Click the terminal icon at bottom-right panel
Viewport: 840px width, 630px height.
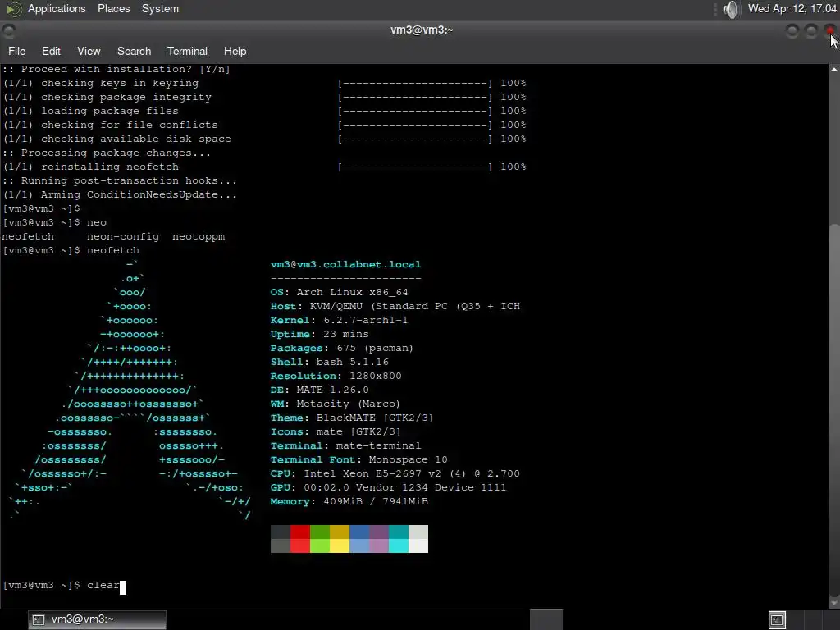point(777,620)
